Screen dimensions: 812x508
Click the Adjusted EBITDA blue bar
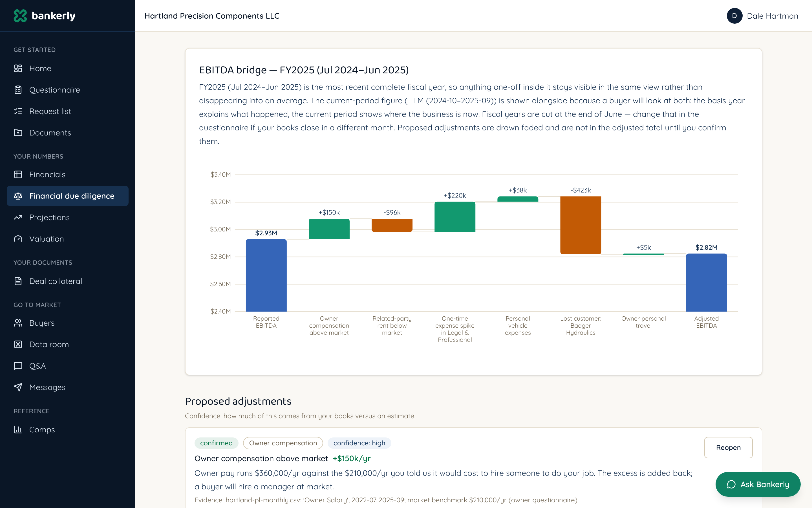[706, 283]
